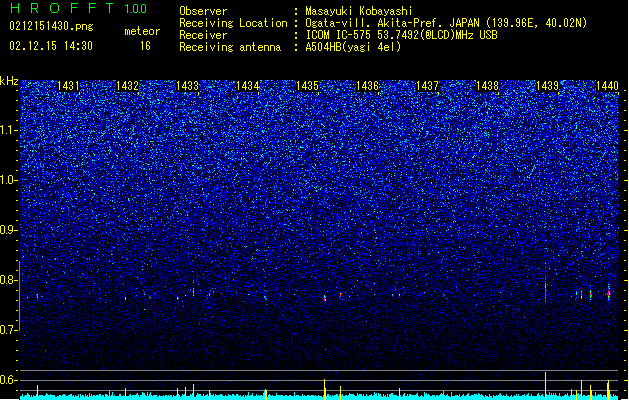Click the 1.1 kHz axis label
Screen dimensions: 629x400
point(9,130)
